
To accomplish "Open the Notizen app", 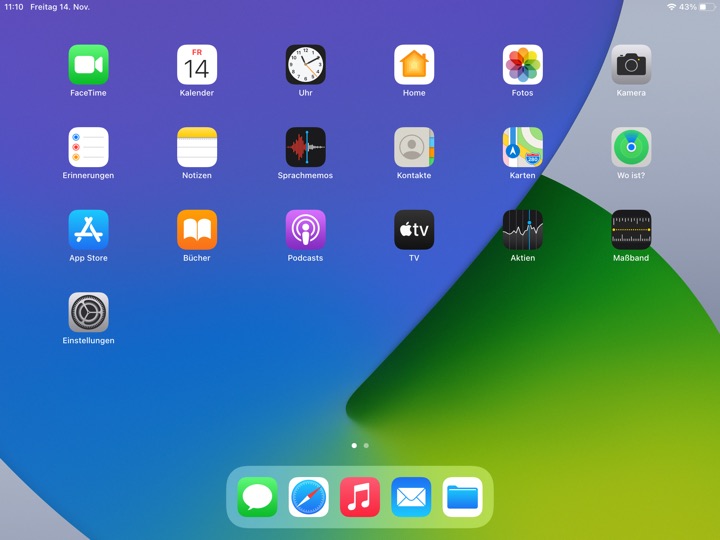I will click(197, 147).
